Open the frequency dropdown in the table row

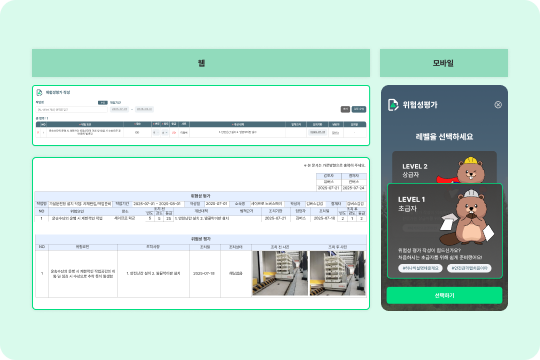[x=156, y=132]
